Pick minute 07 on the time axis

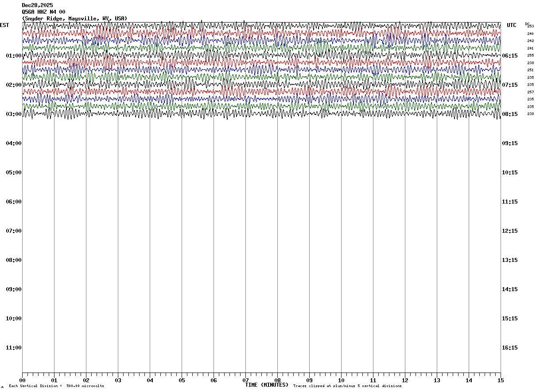tap(245, 380)
